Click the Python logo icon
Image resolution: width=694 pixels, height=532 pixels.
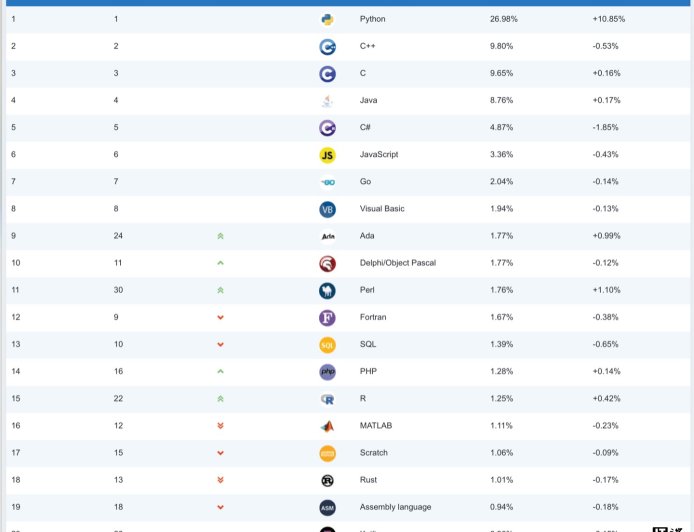click(x=327, y=19)
